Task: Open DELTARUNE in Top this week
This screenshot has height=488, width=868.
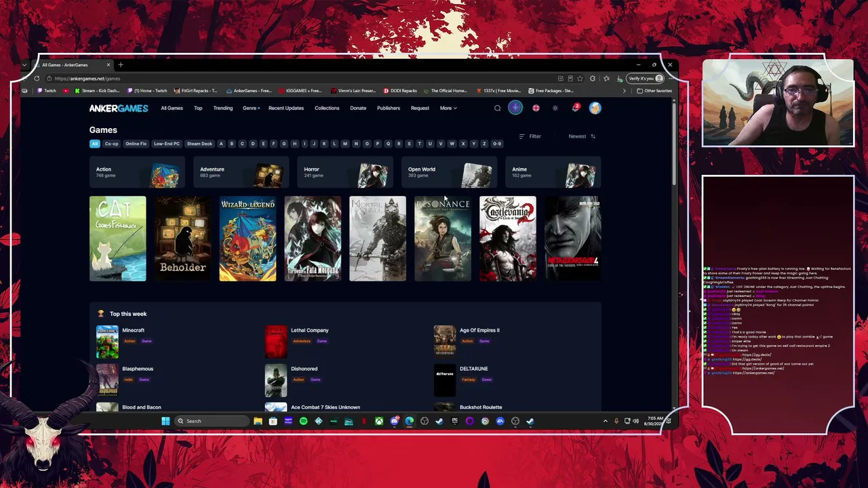Action: coord(473,369)
